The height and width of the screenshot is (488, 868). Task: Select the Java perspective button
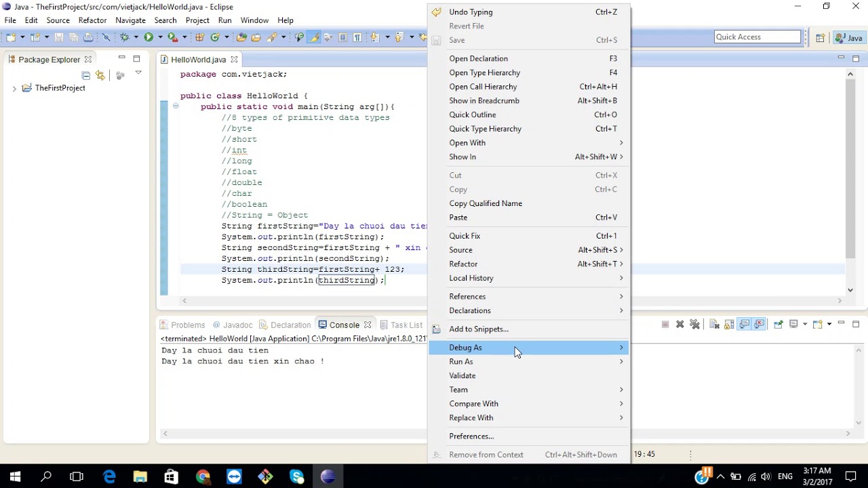click(x=848, y=38)
